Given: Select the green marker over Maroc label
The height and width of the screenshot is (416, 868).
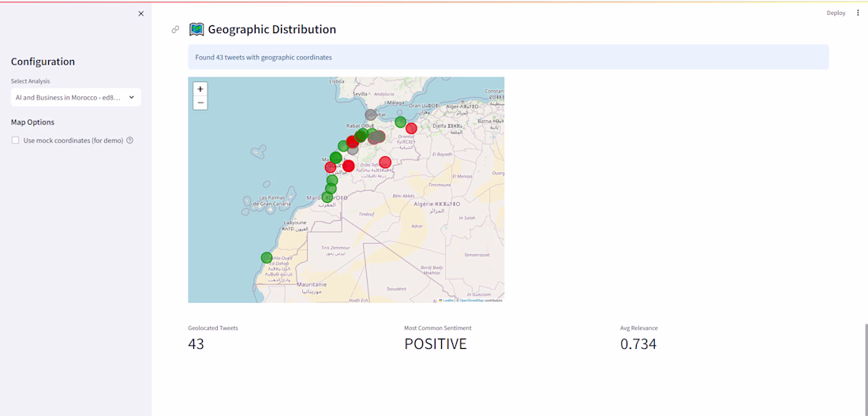Looking at the screenshot, I should point(327,197).
